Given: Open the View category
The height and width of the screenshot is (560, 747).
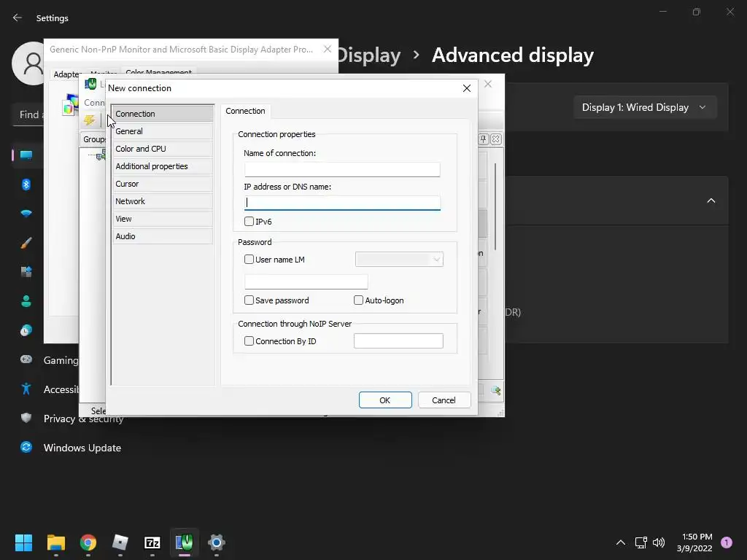Looking at the screenshot, I should (x=163, y=219).
